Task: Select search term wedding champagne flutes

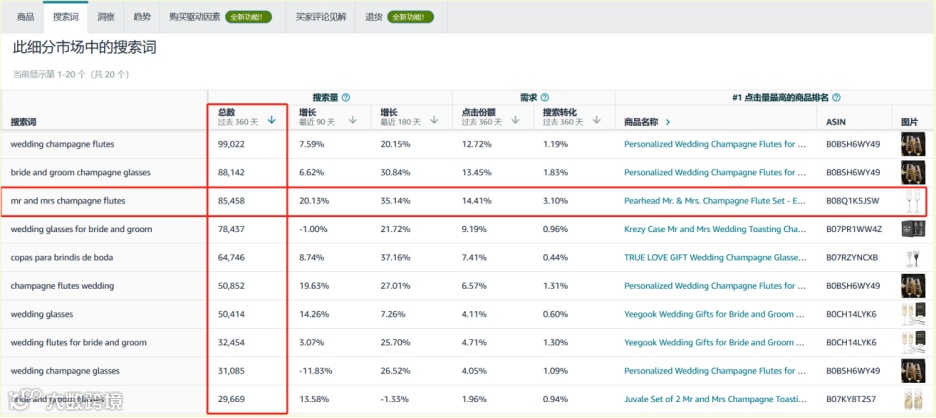Action: click(62, 144)
